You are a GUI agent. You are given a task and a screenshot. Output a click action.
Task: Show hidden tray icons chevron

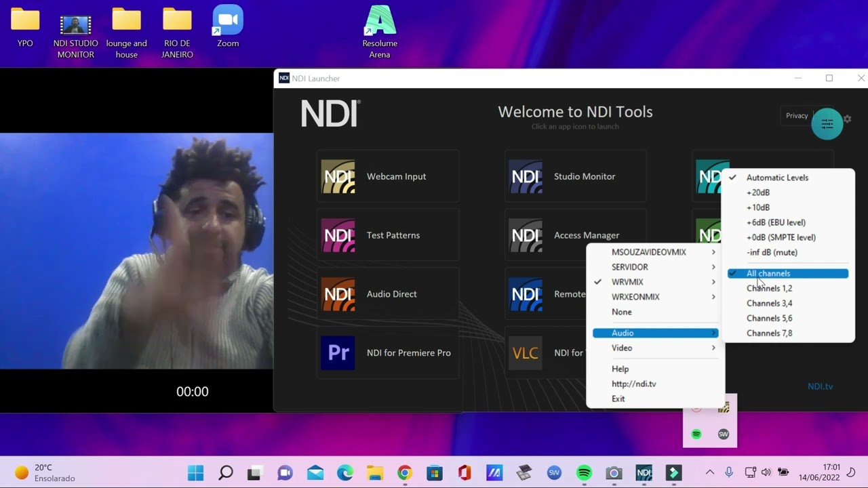[x=709, y=472]
